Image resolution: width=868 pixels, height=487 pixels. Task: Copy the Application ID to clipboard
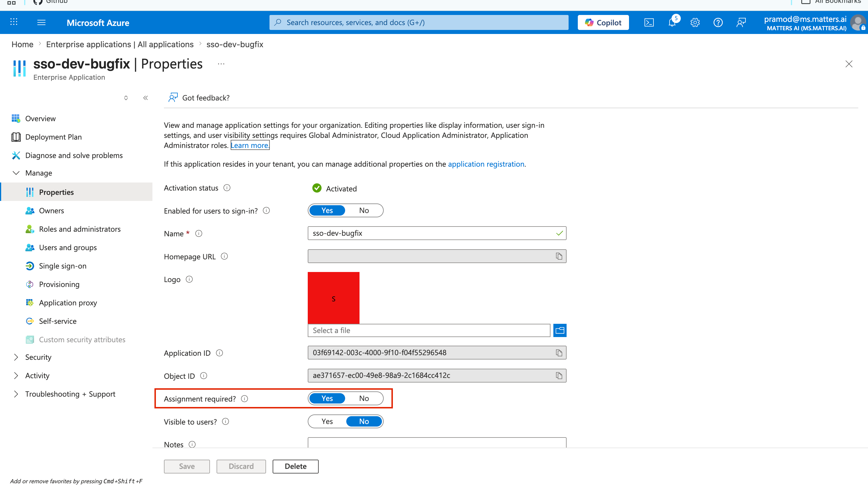559,353
